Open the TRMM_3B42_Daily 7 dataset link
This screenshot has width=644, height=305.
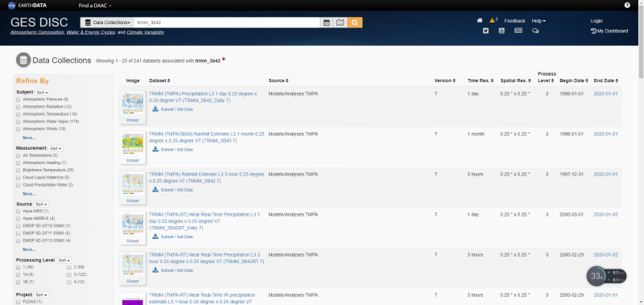coord(203,97)
